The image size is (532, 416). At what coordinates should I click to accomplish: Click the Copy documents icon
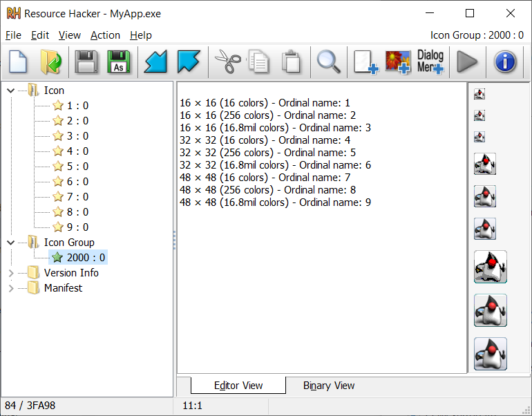tap(258, 62)
